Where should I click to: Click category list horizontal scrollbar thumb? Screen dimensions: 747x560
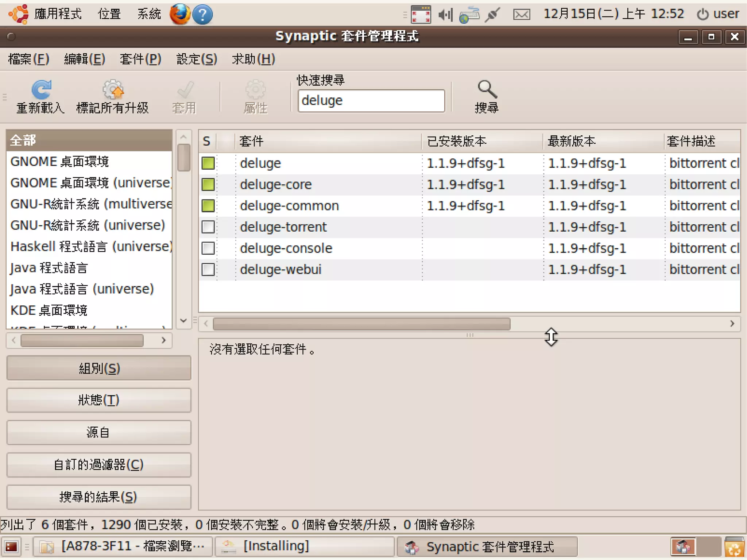tap(82, 340)
